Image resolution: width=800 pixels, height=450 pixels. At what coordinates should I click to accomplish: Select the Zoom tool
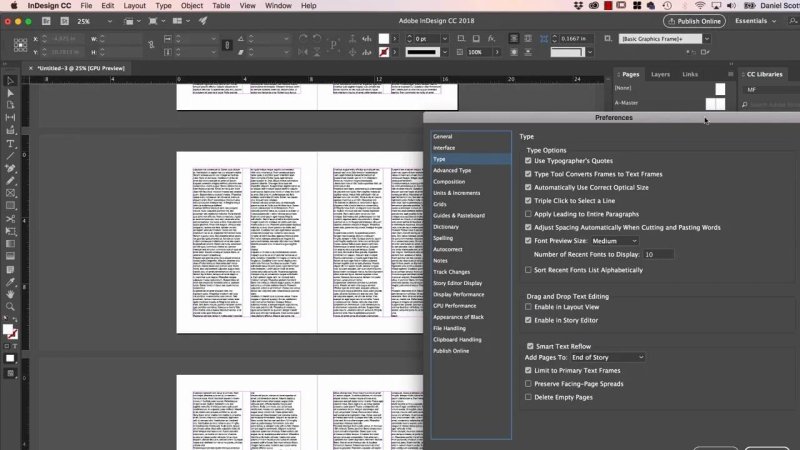click(x=10, y=307)
